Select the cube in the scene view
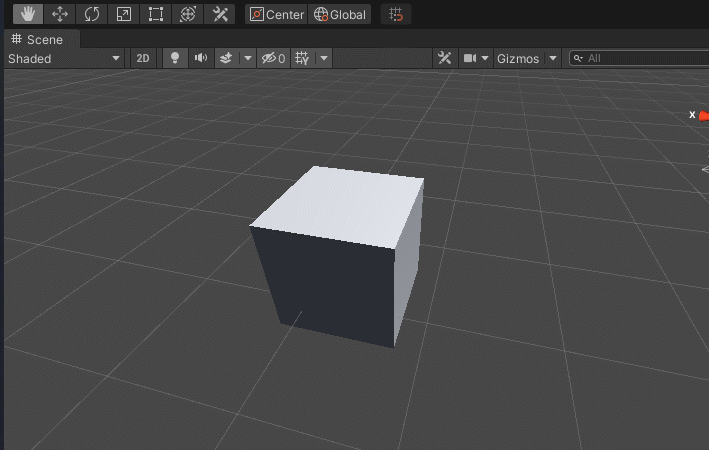 339,256
